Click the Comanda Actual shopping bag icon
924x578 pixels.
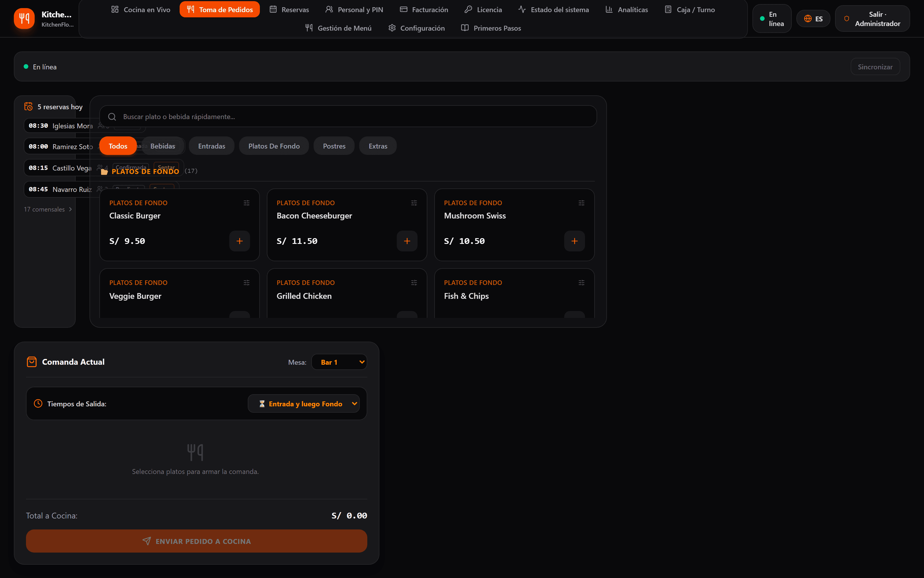(x=32, y=362)
